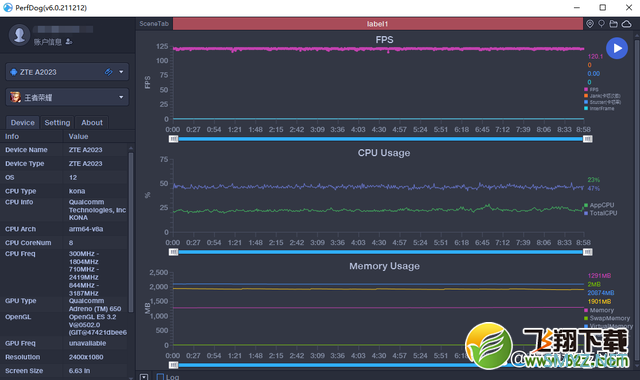Toggle Memory series in memory legend

[599, 310]
